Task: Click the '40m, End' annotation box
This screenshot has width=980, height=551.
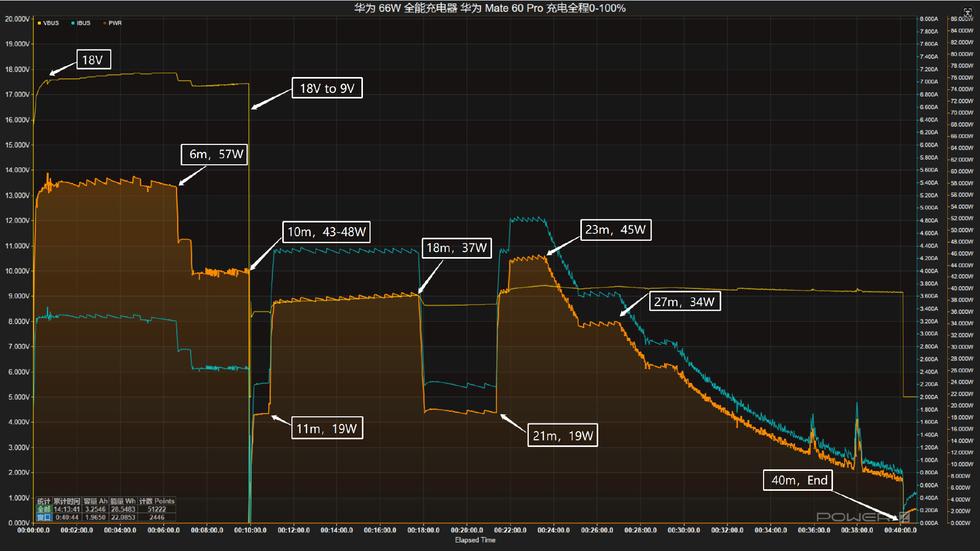Action: [x=798, y=480]
